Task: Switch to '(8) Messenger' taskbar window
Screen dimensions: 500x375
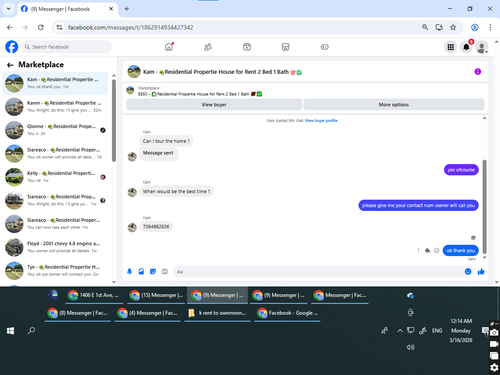Action: tap(78, 313)
